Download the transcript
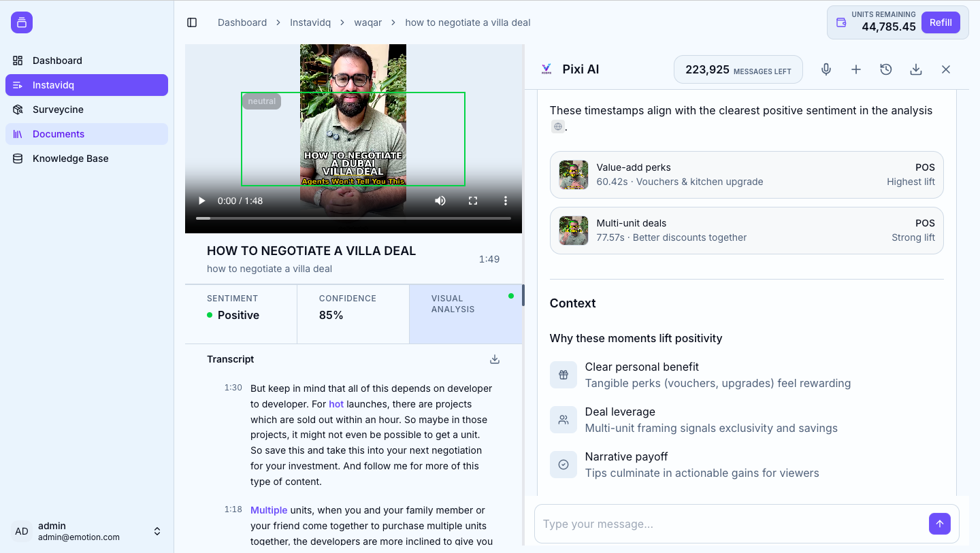The width and height of the screenshot is (980, 553). pyautogui.click(x=495, y=359)
